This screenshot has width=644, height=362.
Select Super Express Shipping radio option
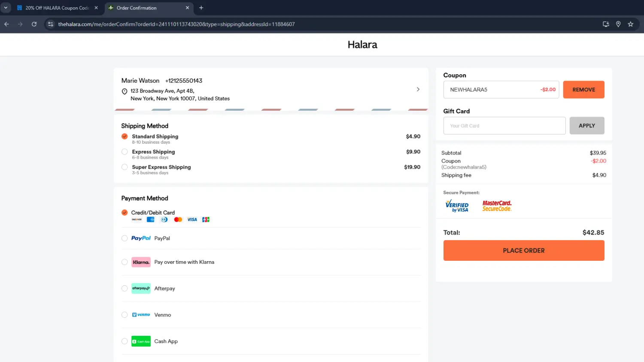coord(125,167)
